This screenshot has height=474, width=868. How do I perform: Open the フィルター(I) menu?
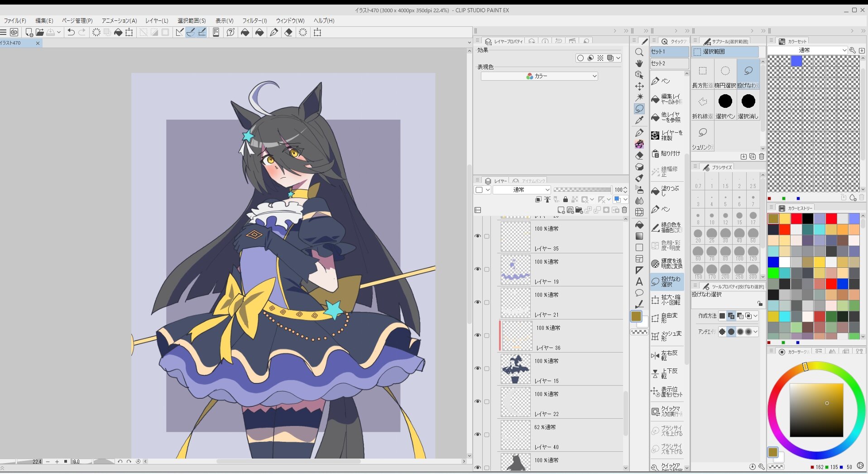[x=254, y=20]
